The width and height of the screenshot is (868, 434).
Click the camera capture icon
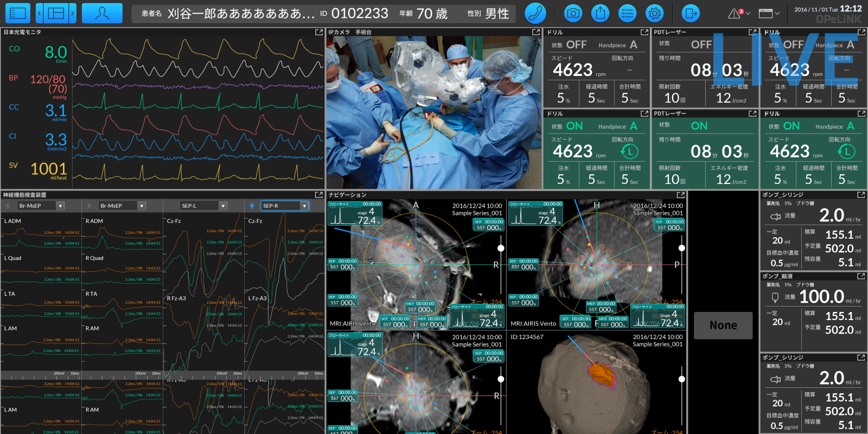point(573,13)
